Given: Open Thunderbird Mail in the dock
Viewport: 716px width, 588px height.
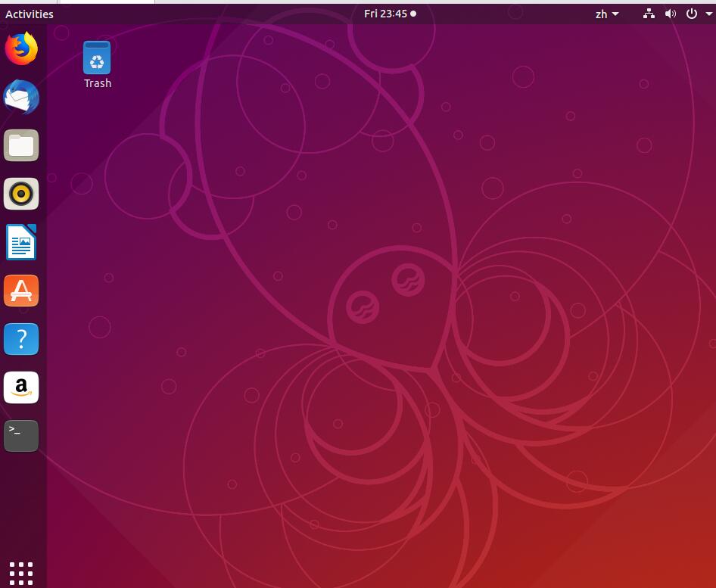Looking at the screenshot, I should point(21,98).
